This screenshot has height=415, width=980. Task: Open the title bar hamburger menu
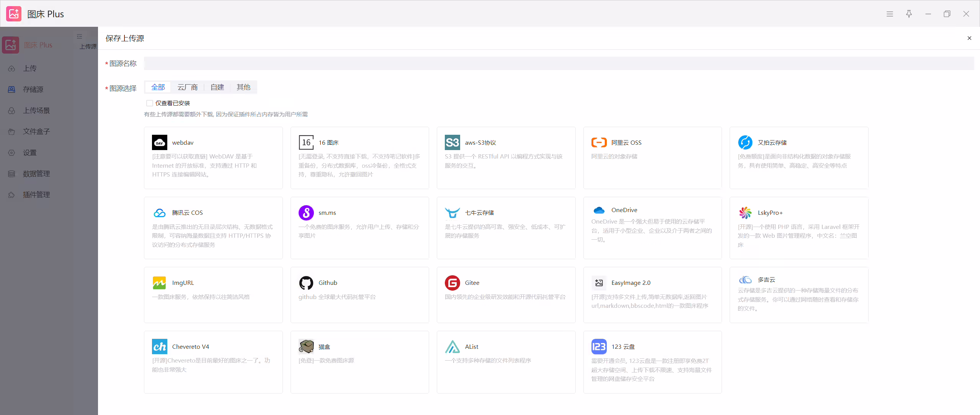coord(890,14)
